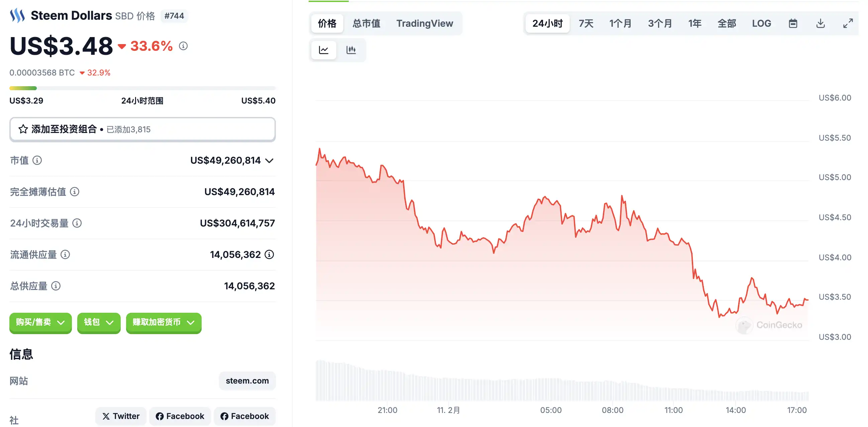
Task: Open the steem.com website link
Action: (247, 381)
